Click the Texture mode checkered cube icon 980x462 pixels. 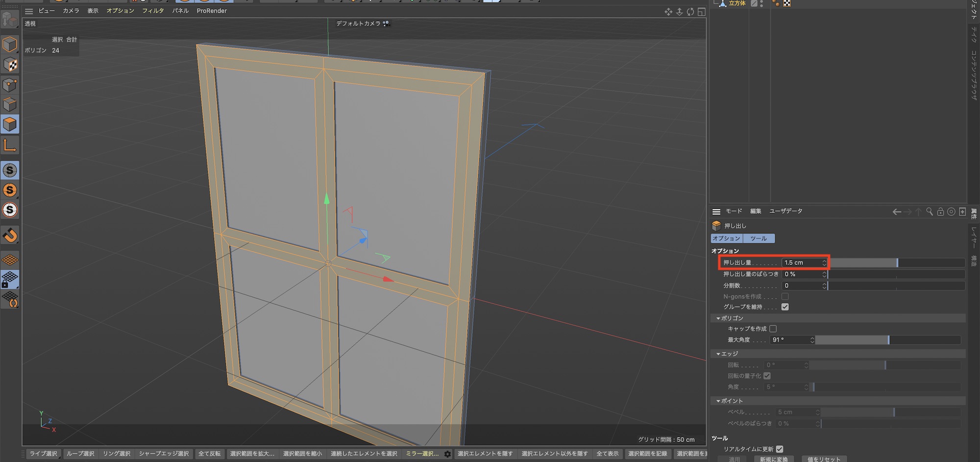point(10,64)
